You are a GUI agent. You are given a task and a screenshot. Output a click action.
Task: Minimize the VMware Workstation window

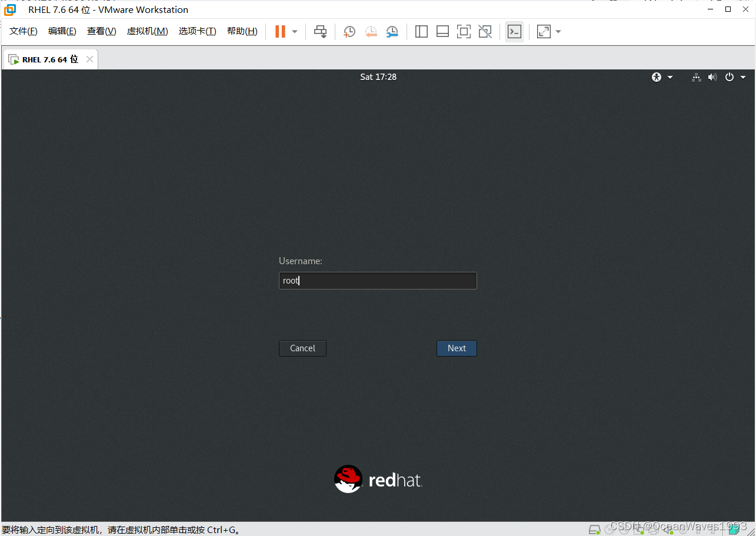click(711, 9)
